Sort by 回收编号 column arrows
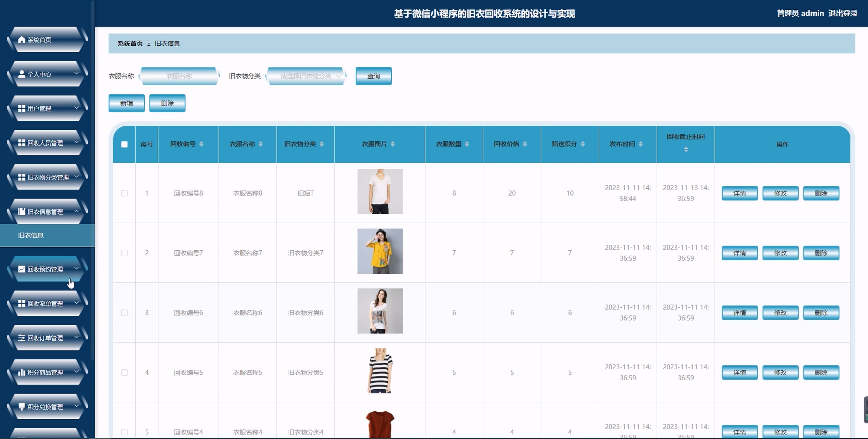The width and height of the screenshot is (868, 439). tap(201, 144)
